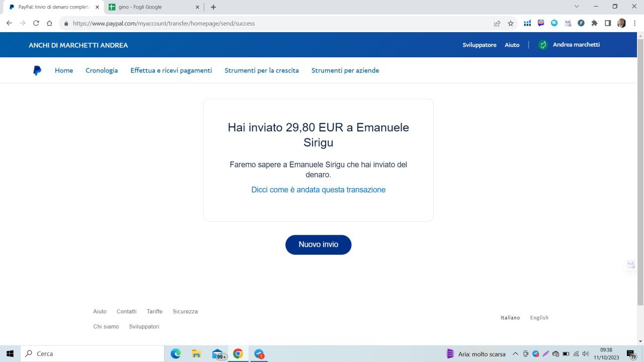Toggle Chrome side panel icon
This screenshot has height=362, width=644.
click(x=608, y=23)
